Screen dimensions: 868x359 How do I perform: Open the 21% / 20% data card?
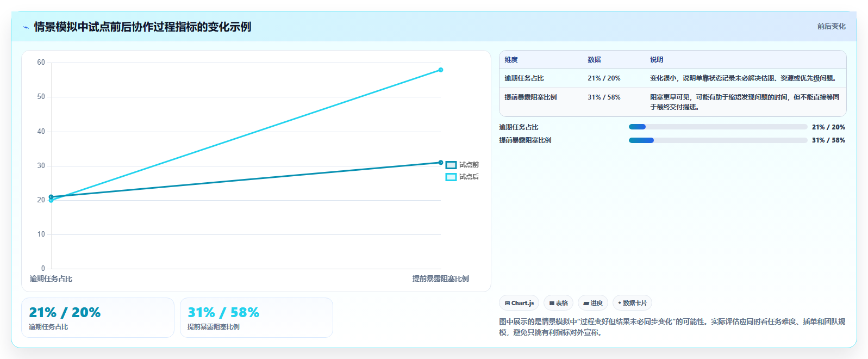tap(98, 318)
